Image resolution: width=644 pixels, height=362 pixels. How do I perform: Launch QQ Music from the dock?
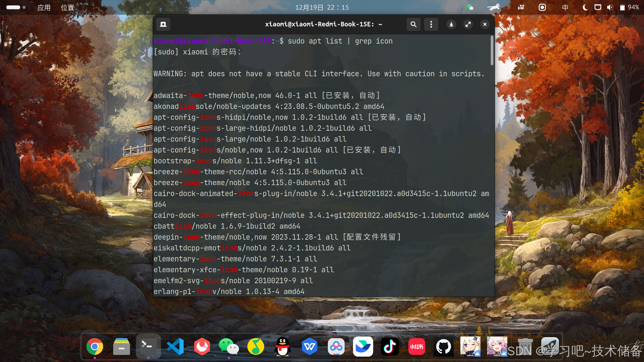click(256, 347)
